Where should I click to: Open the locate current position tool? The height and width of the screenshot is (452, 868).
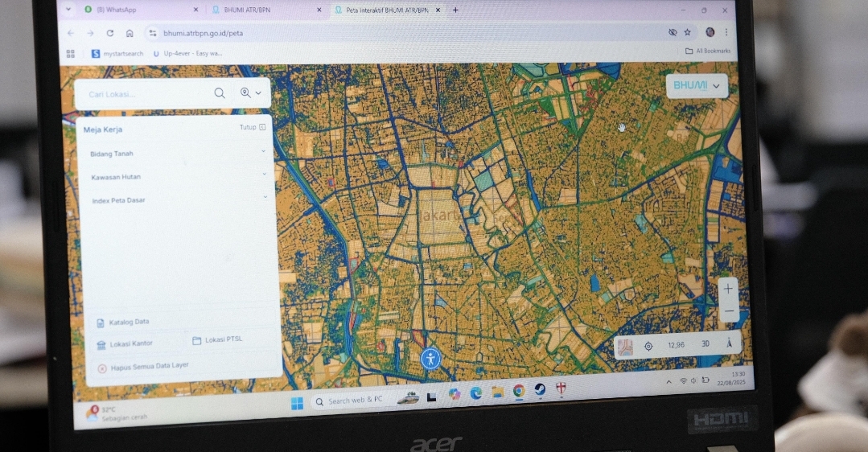648,346
